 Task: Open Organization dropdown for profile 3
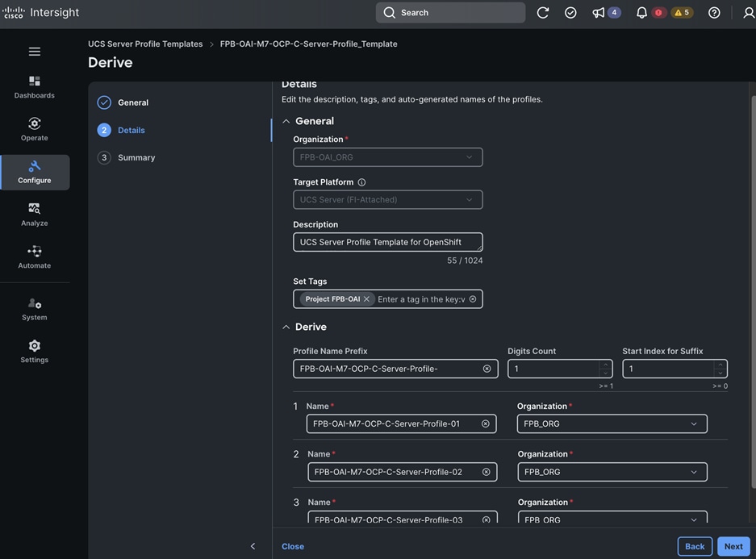pyautogui.click(x=612, y=517)
